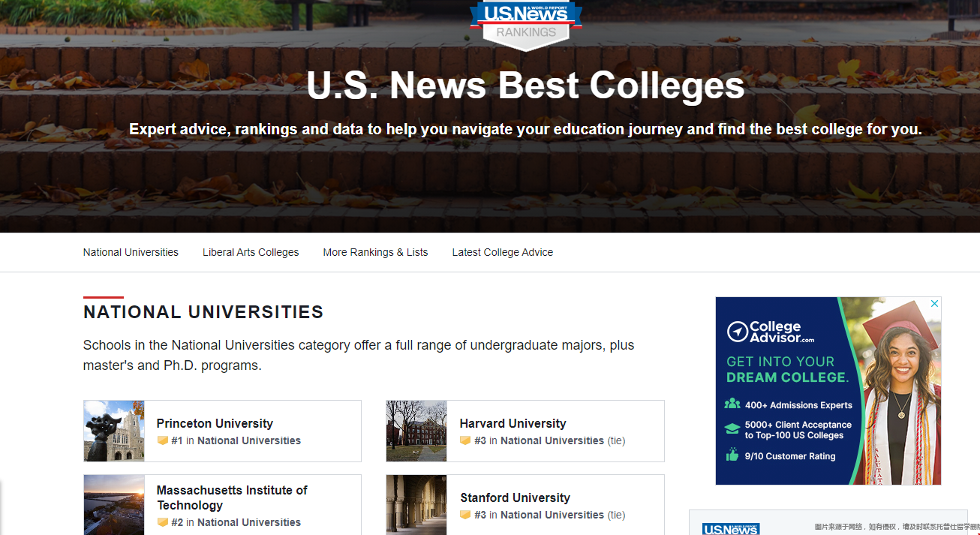980x535 pixels.
Task: Click the ranking badge icon beside MIT's #2
Action: tap(162, 522)
